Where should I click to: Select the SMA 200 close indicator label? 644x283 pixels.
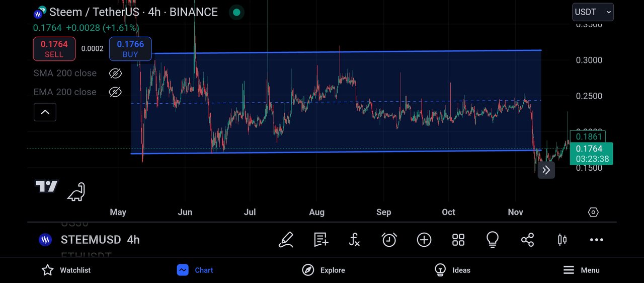pyautogui.click(x=65, y=74)
